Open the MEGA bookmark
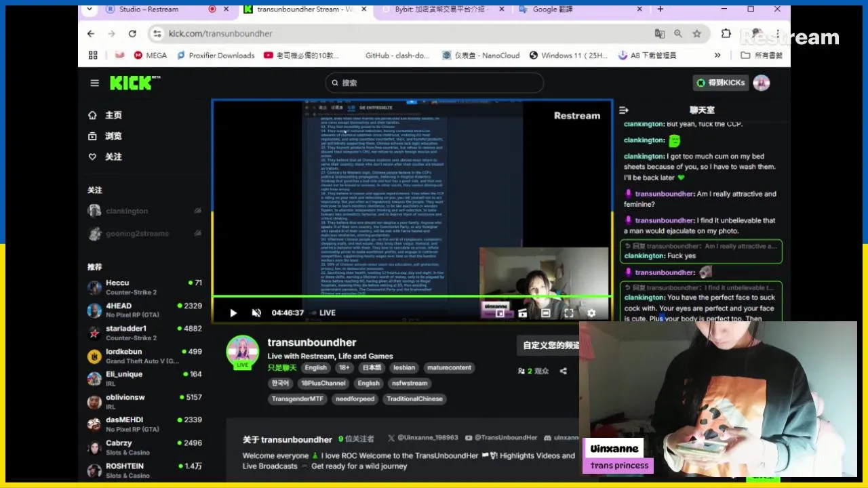 150,56
